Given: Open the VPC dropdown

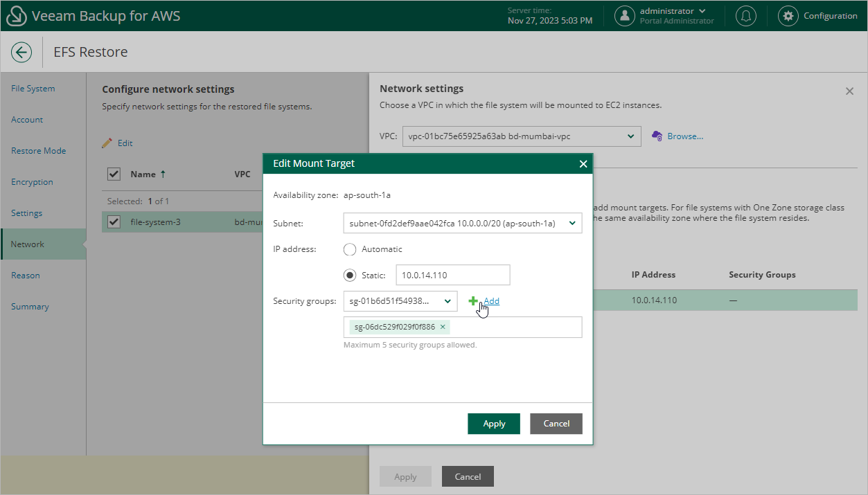Looking at the screenshot, I should coord(521,136).
